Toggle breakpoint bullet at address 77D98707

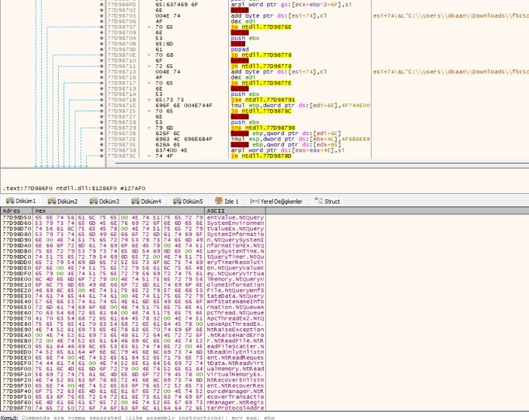[x=102, y=27]
